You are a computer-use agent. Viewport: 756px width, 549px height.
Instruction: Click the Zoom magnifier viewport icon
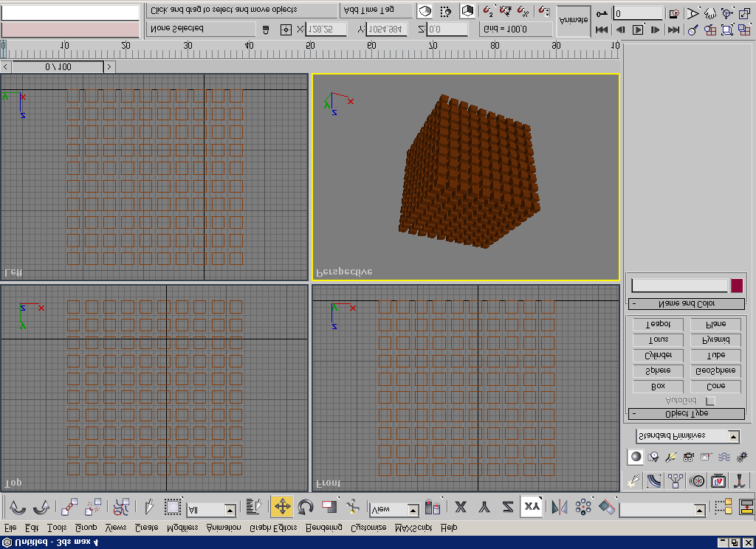pyautogui.click(x=693, y=30)
